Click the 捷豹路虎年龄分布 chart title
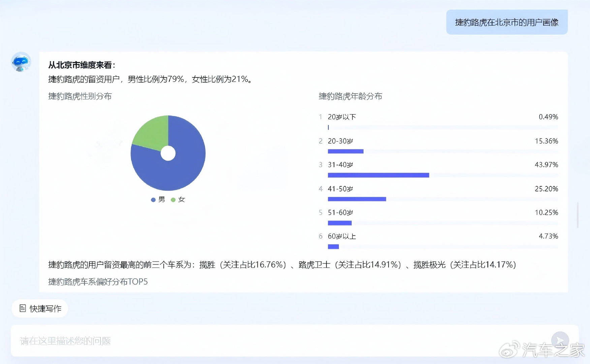This screenshot has height=364, width=590. 350,96
